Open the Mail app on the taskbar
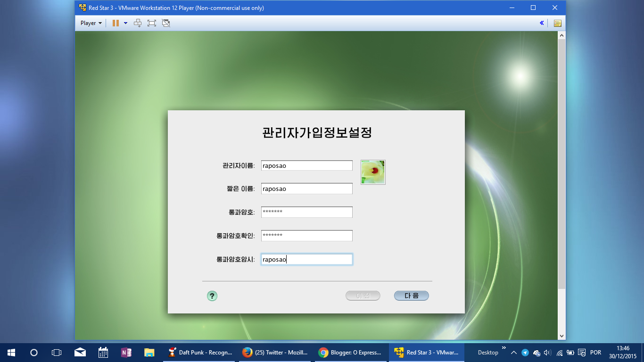 click(80, 352)
